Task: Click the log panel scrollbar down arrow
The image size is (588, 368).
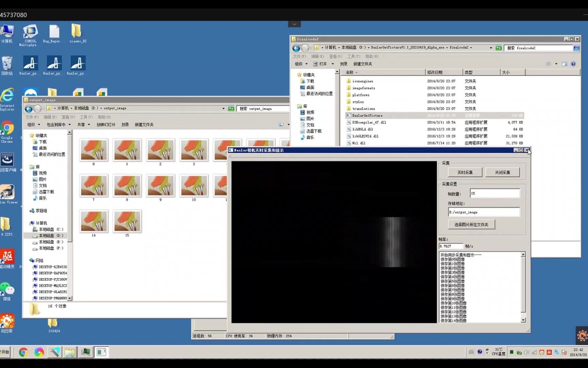Action: tap(523, 320)
